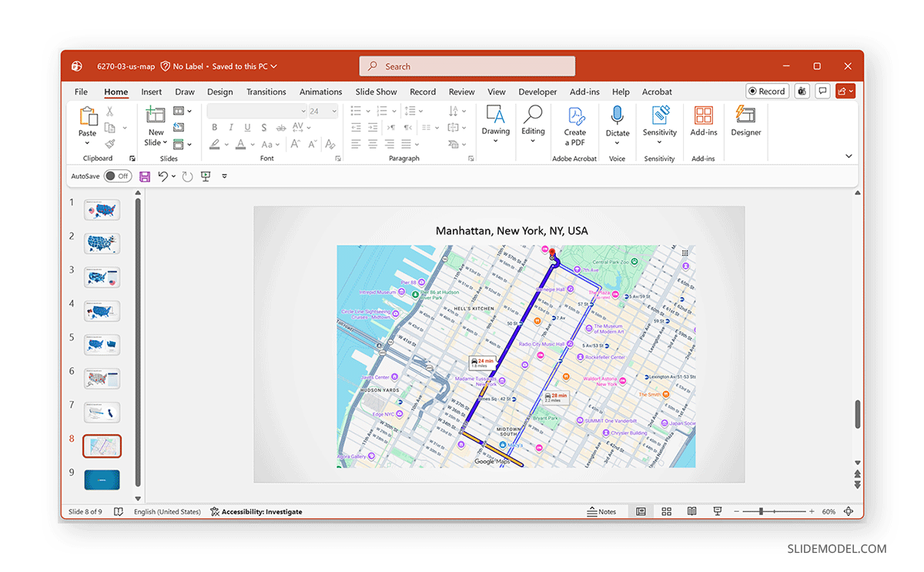Click the Copy icon in Clipboard
Screen dimensions: 924x572
point(109,128)
